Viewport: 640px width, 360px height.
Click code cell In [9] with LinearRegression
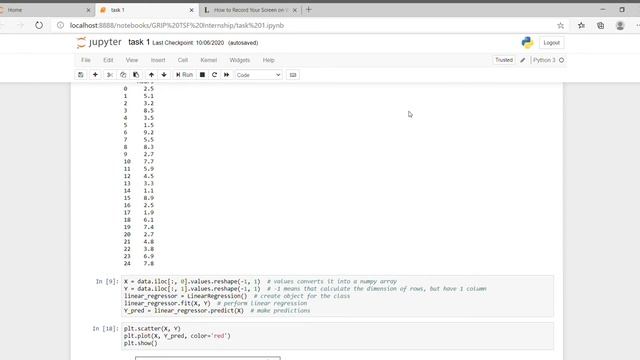[338, 296]
